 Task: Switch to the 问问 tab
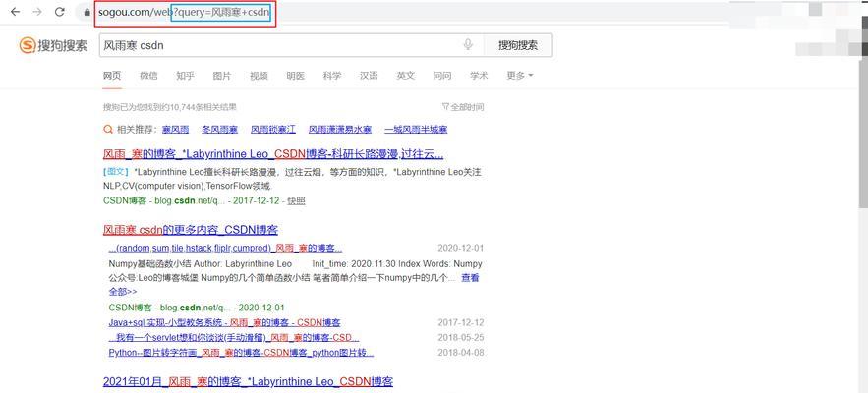click(441, 76)
